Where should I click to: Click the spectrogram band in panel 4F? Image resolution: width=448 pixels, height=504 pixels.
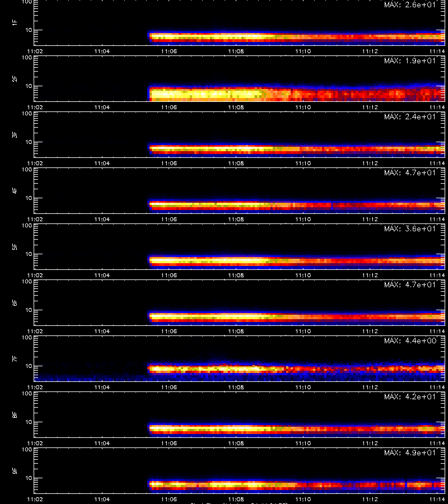296,206
